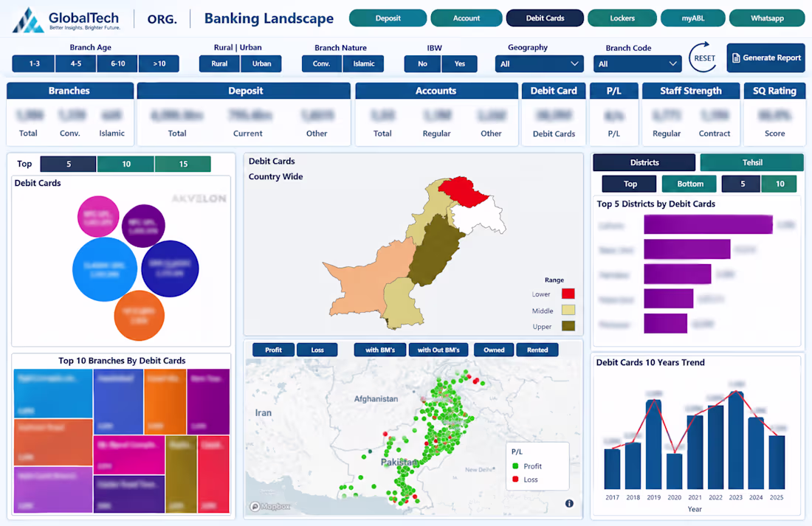Viewport: 812px width, 526px height.
Task: Click the green Profit legend dot
Action: tap(515, 466)
